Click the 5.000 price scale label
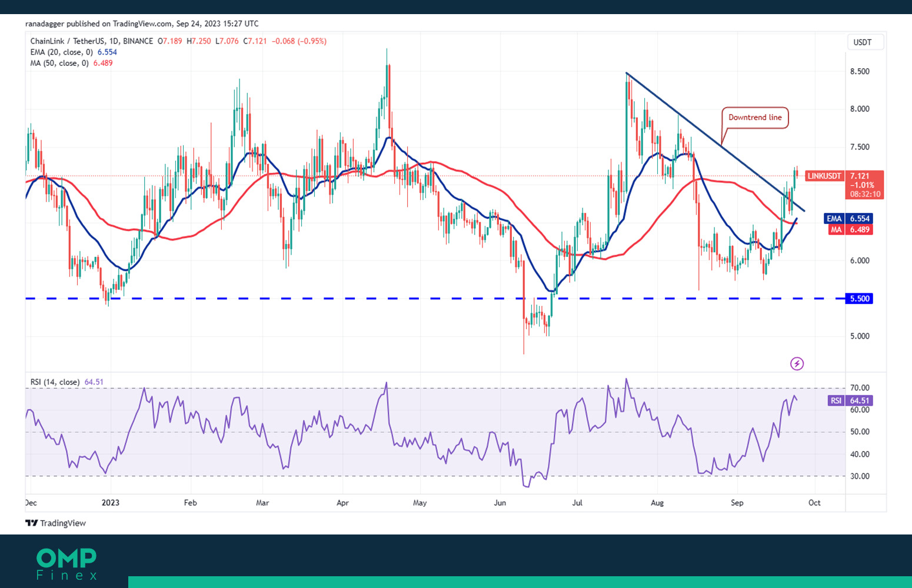 pos(860,337)
